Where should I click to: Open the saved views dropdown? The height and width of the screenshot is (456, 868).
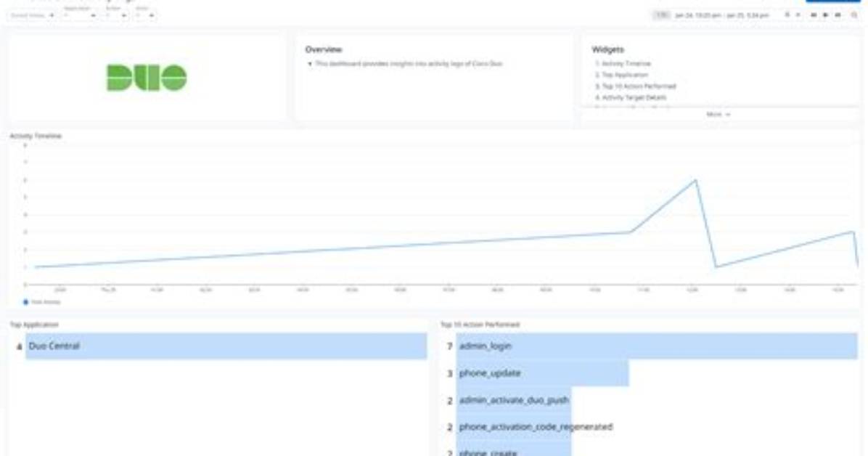[32, 15]
